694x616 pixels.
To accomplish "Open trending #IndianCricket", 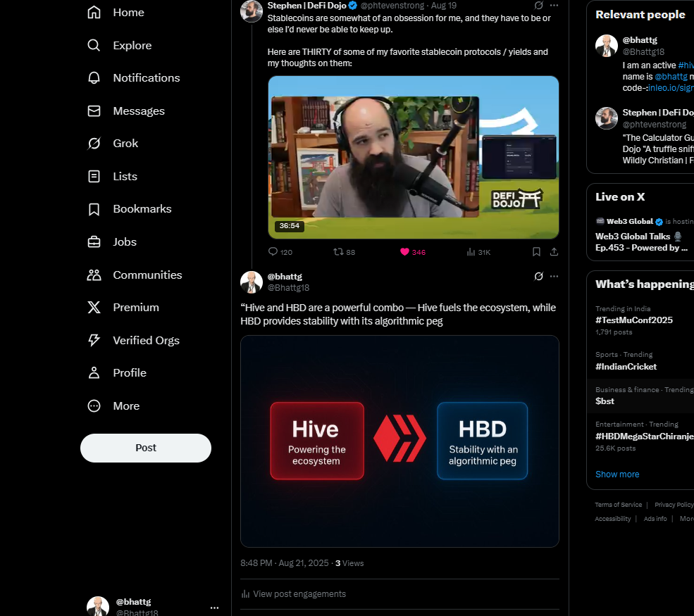I will (626, 366).
